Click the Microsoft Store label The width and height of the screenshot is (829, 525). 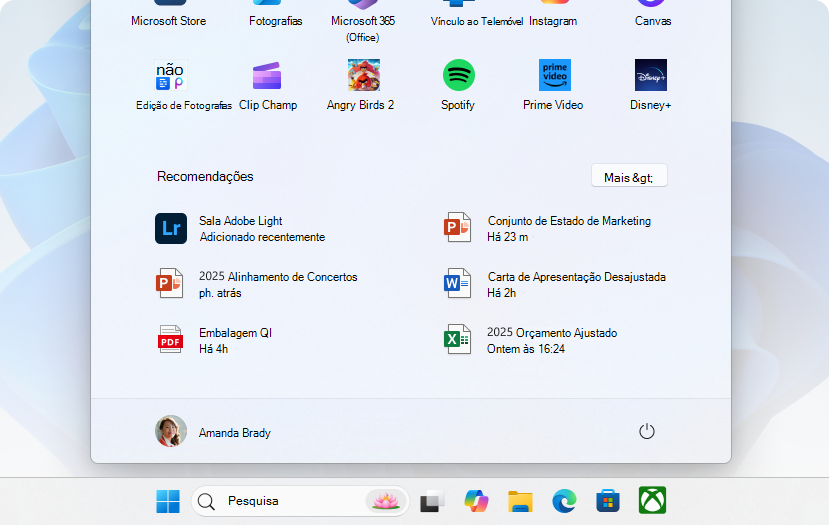click(x=169, y=21)
